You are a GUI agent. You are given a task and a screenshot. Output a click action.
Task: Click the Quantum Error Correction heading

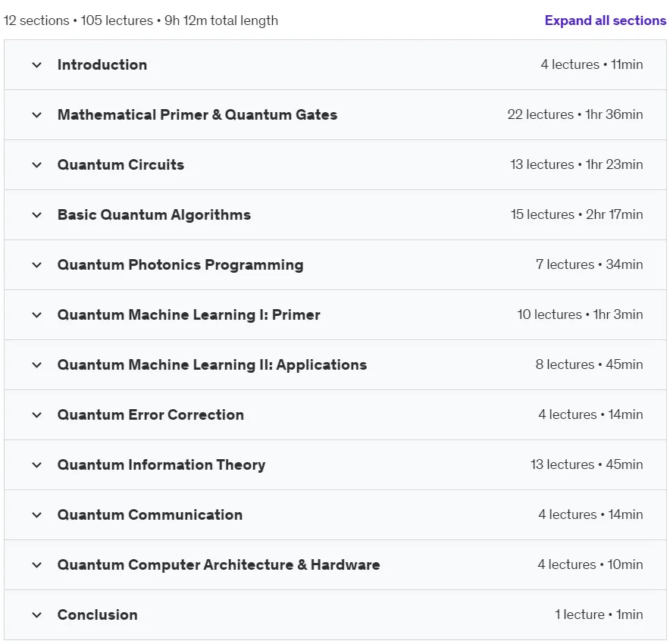coord(151,414)
